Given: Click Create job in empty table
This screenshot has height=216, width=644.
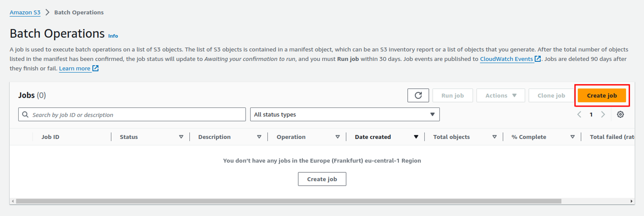Looking at the screenshot, I should point(322,179).
